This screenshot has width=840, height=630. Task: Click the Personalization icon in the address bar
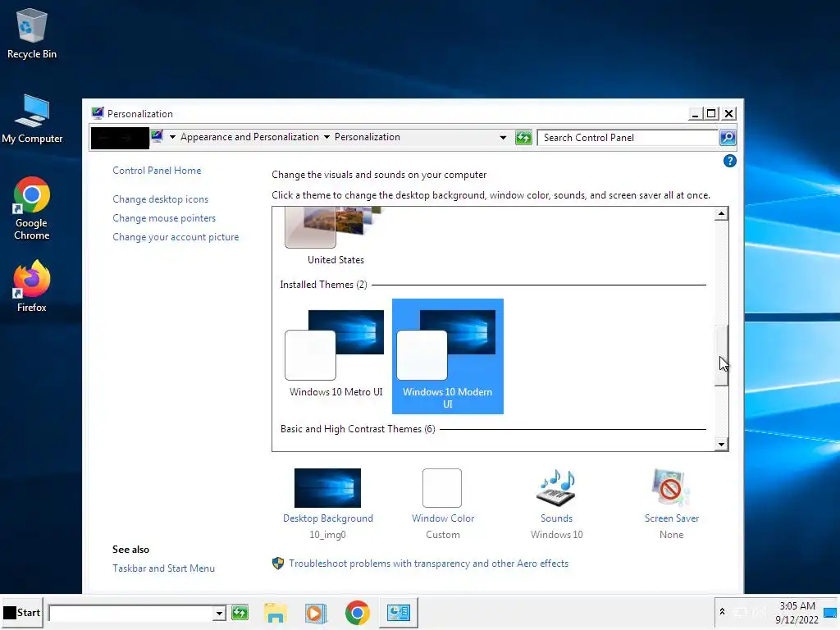click(x=157, y=137)
